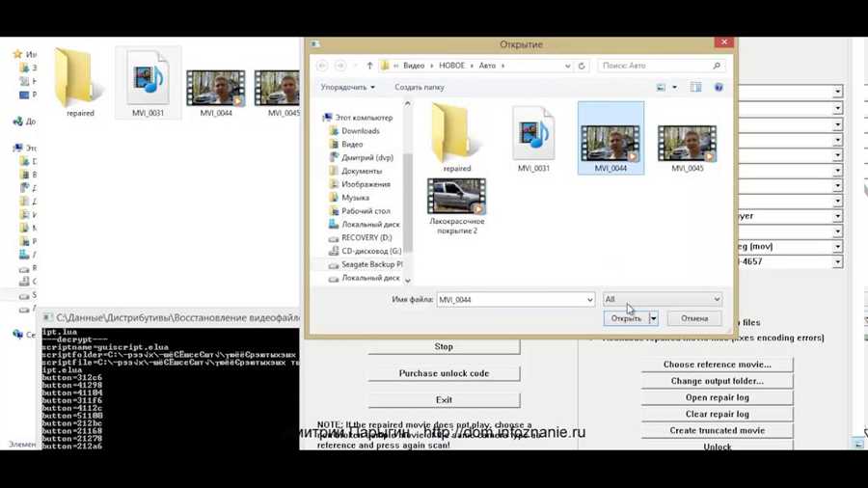Click Видео in the breadcrumb path
Screen dimensions: 868x488
click(414, 66)
